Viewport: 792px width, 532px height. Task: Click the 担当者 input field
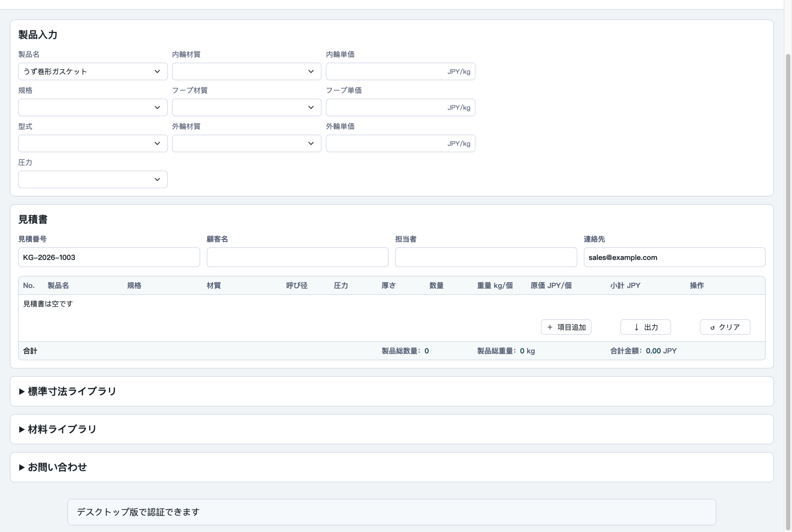pyautogui.click(x=486, y=257)
